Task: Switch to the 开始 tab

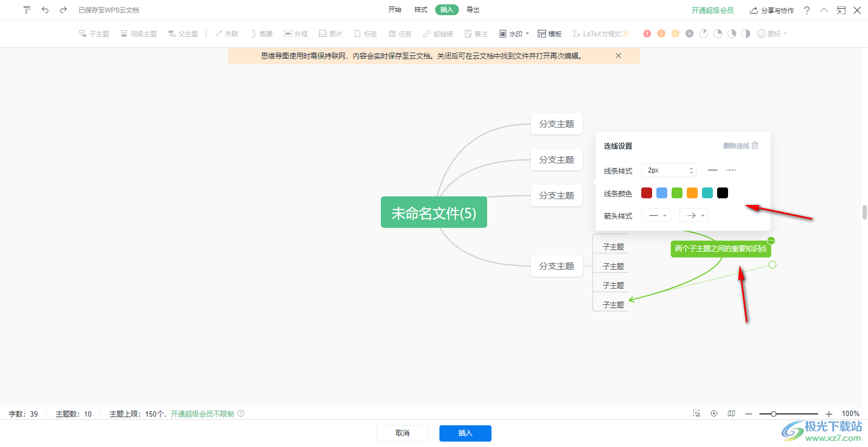Action: pyautogui.click(x=395, y=10)
